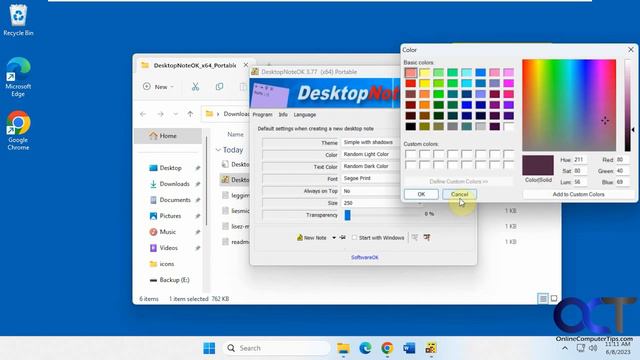Viewport: 640px width, 360px height.
Task: Enable Start with Windows checkbox
Action: click(354, 238)
